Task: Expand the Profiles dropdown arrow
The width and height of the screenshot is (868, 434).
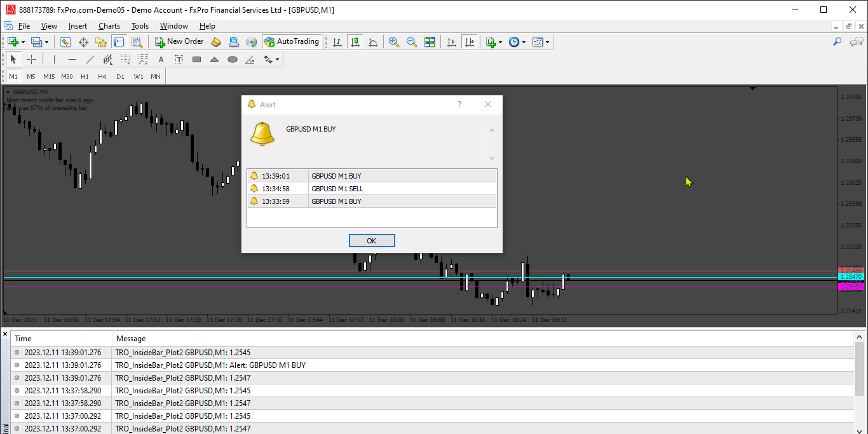Action: pos(46,42)
